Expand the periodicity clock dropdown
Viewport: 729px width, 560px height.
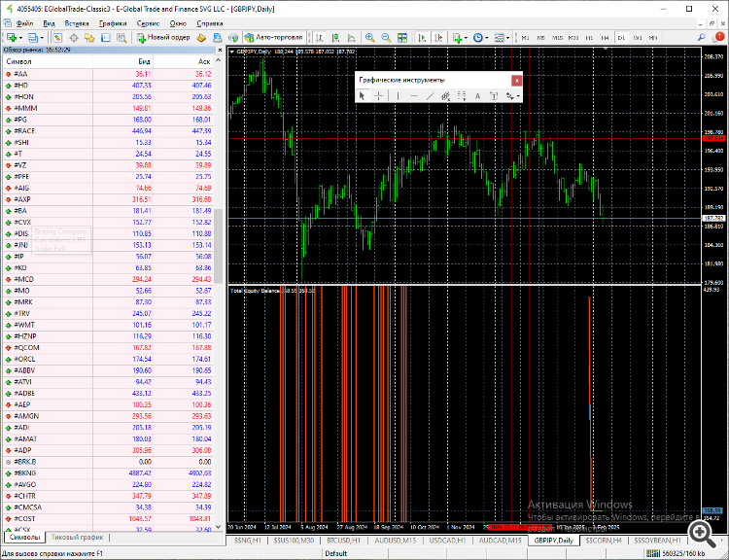(x=487, y=38)
